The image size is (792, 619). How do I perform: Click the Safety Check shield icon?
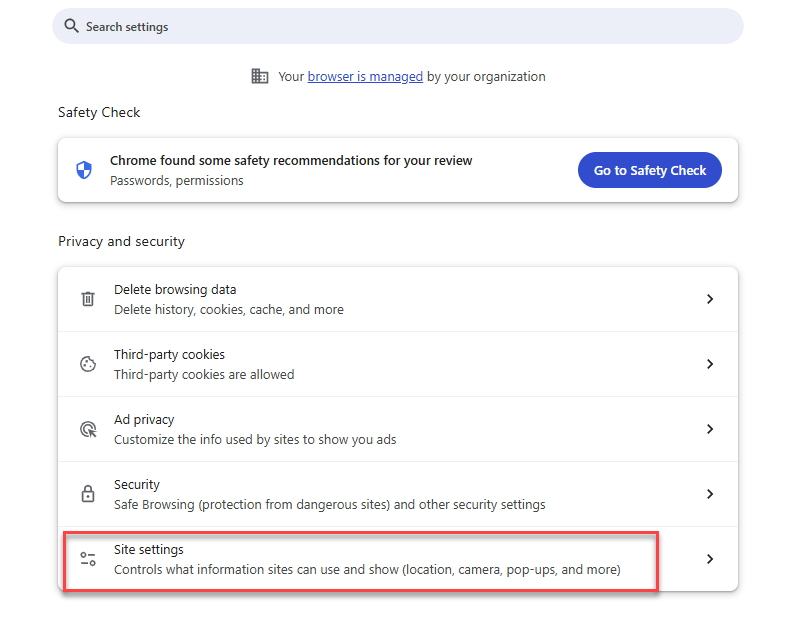click(x=84, y=170)
